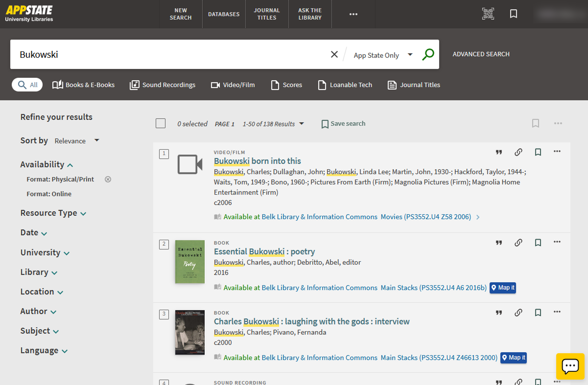Viewport: 588px width, 385px height.
Task: Click citation quote icon for Bukowski born into this
Action: pyautogui.click(x=499, y=152)
